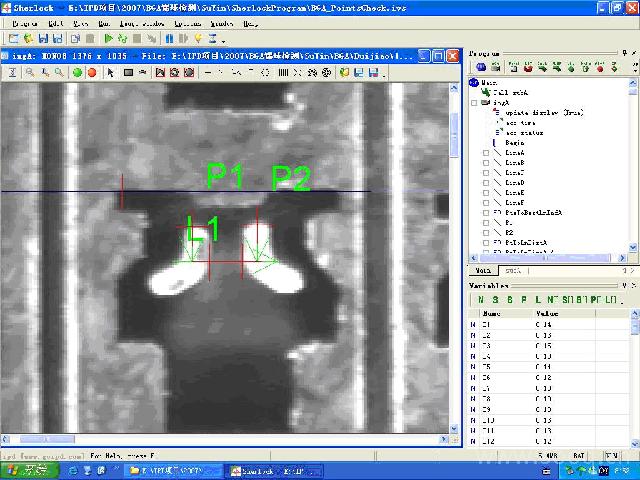Toggle the P2 checkbox in program tree
This screenshot has width=640, height=480.
486,232
